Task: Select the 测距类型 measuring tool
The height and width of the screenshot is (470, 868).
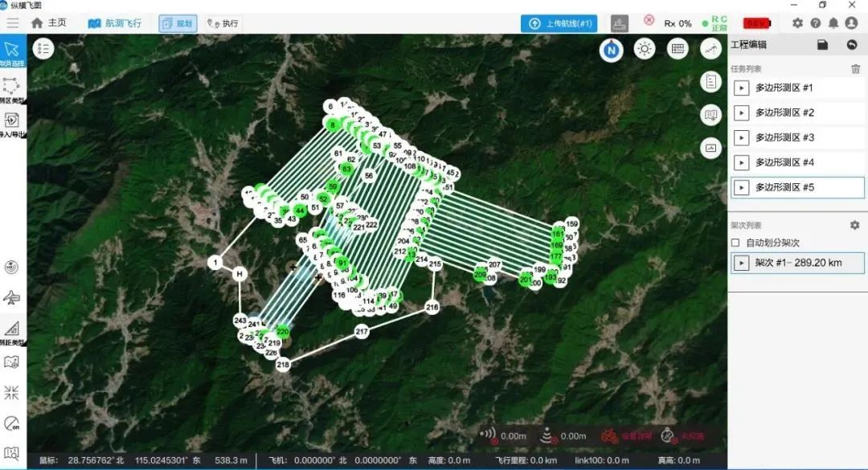Action: point(12,332)
